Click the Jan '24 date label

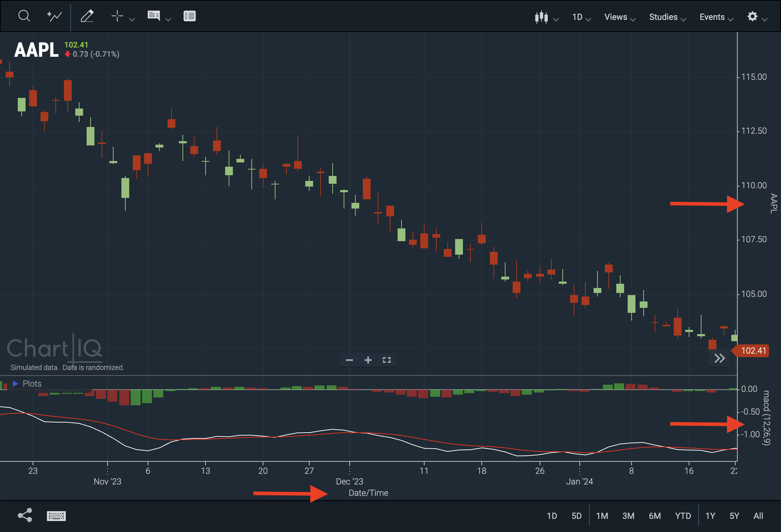point(579,482)
